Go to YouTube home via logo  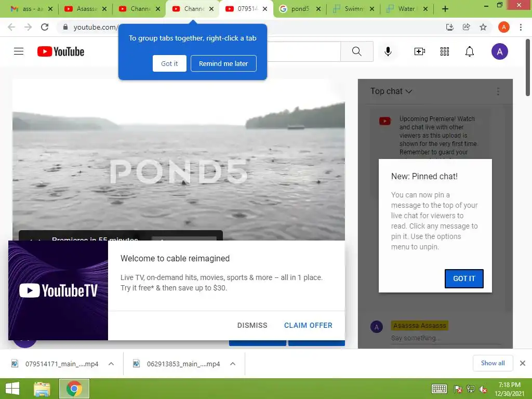61,51
